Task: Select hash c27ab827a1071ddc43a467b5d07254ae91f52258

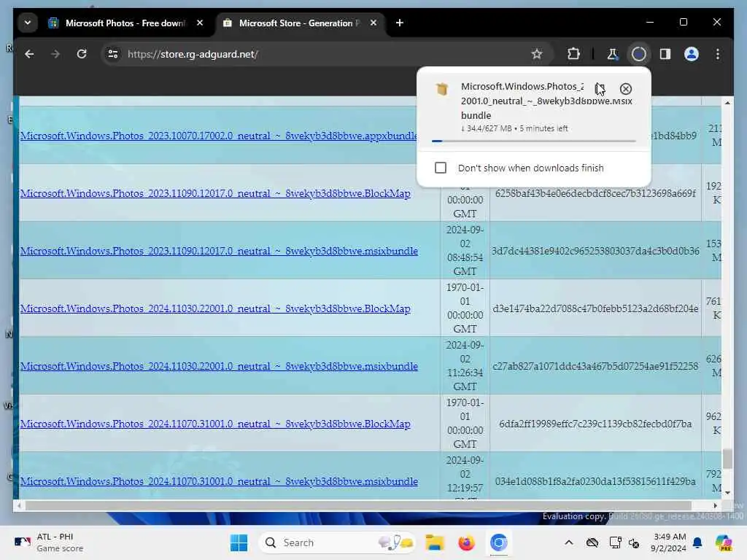Action: tap(595, 366)
